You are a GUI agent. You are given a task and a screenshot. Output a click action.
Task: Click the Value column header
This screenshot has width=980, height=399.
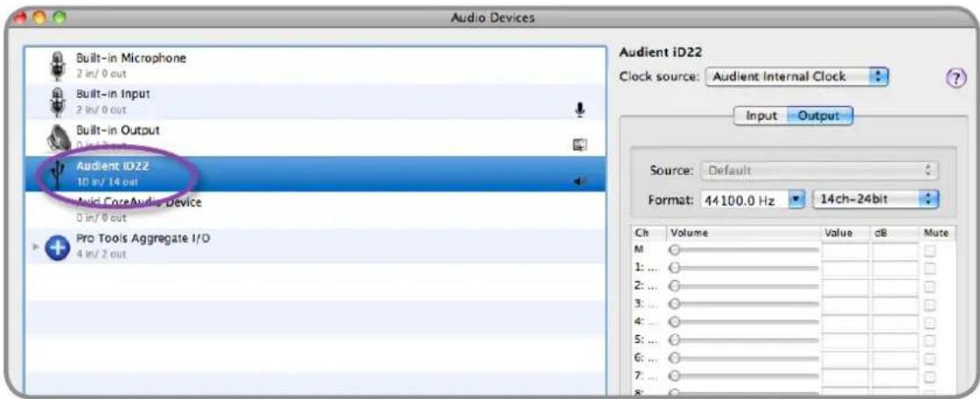click(x=845, y=233)
